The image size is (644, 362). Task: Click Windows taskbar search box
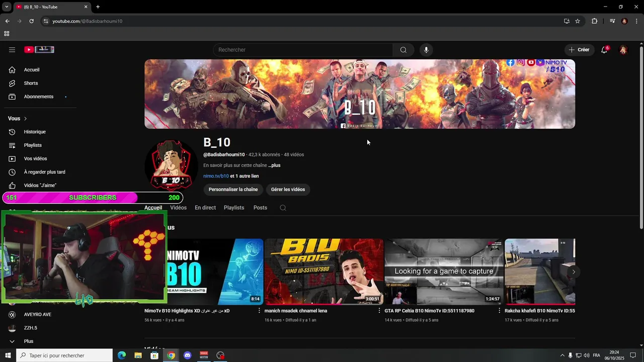pos(64,355)
